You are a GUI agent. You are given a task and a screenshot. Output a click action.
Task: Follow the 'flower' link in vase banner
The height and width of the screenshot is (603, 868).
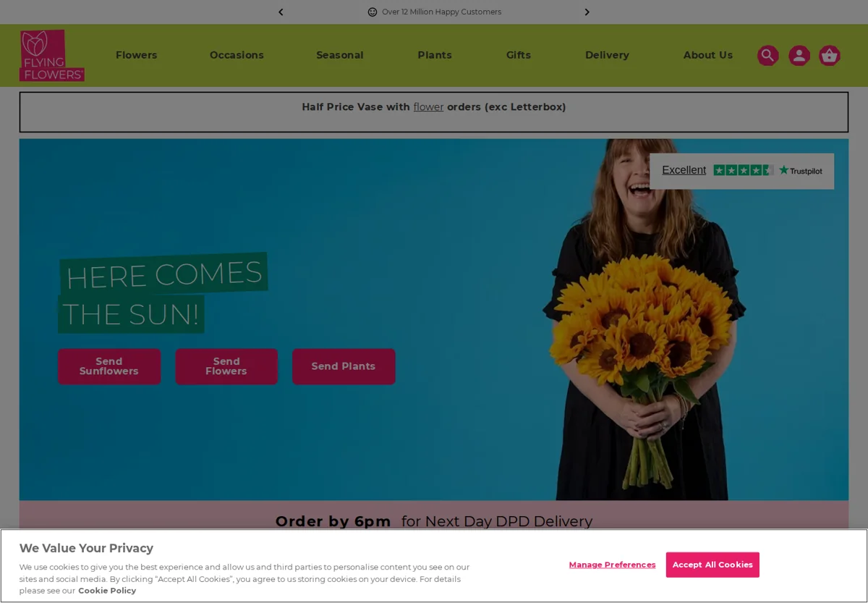click(428, 107)
